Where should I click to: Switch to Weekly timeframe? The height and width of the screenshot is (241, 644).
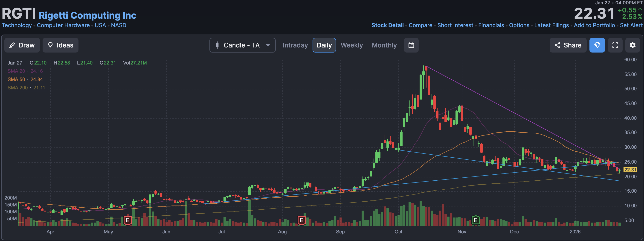pos(351,45)
